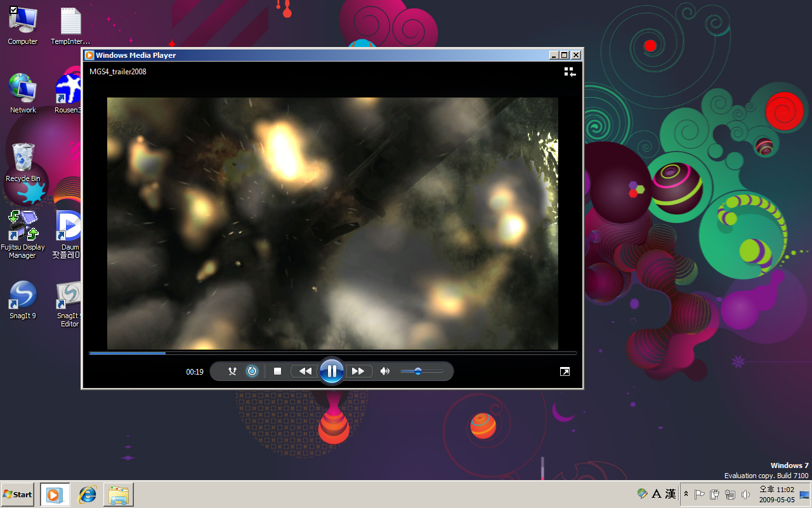This screenshot has width=812, height=508.
Task: Switch to Library view icon
Action: (570, 72)
